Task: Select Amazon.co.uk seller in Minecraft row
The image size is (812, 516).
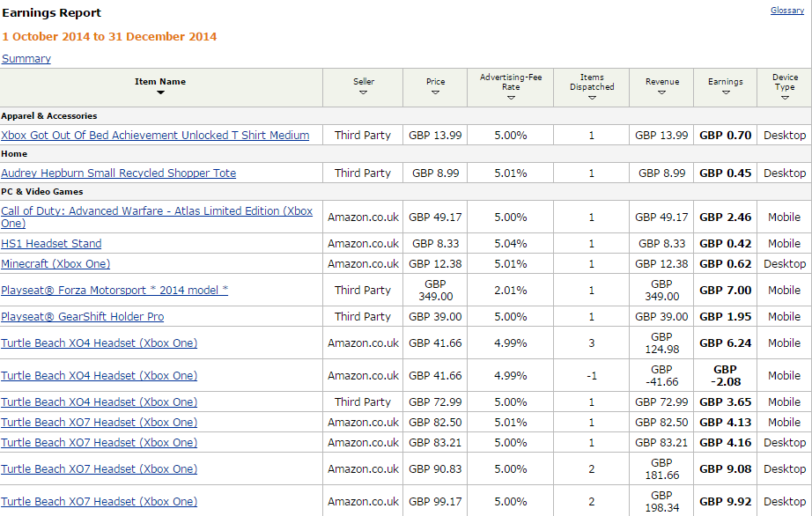Action: tap(363, 263)
